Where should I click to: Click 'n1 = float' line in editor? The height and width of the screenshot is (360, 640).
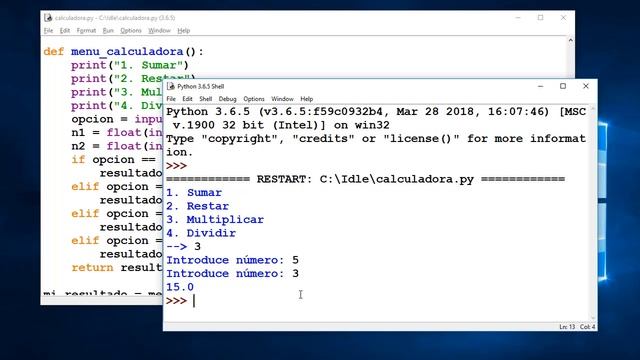pyautogui.click(x=117, y=133)
